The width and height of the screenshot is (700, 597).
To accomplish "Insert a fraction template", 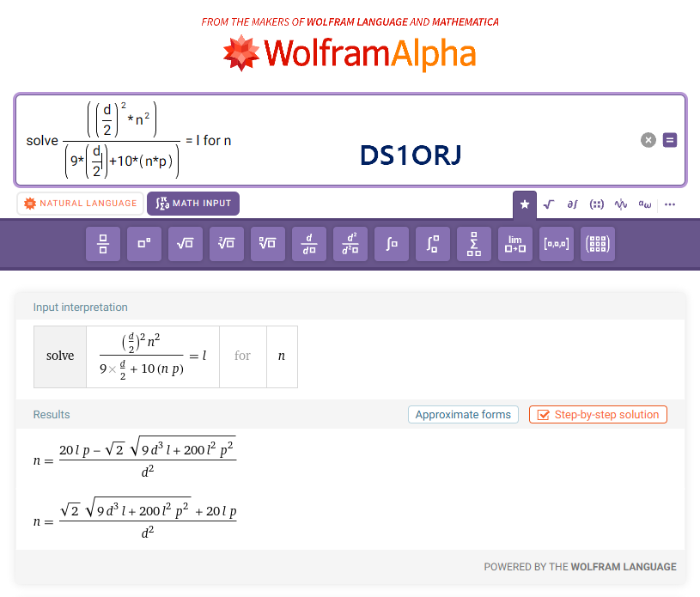I will click(103, 244).
